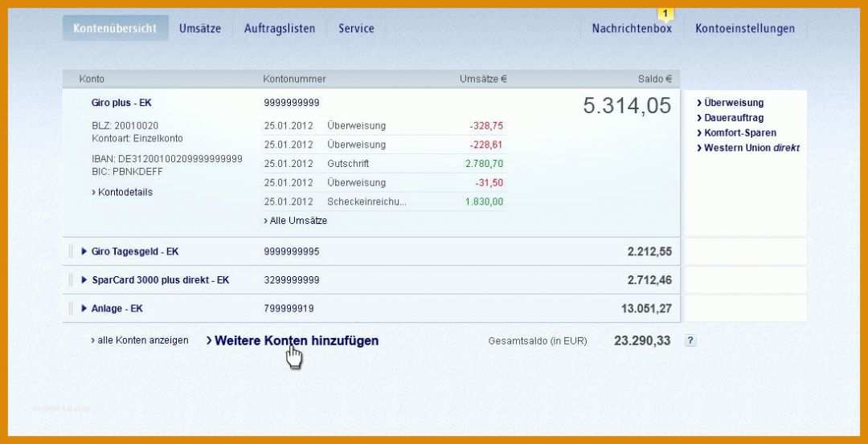Open Kontoeinstellungen
868x444 pixels.
[745, 28]
